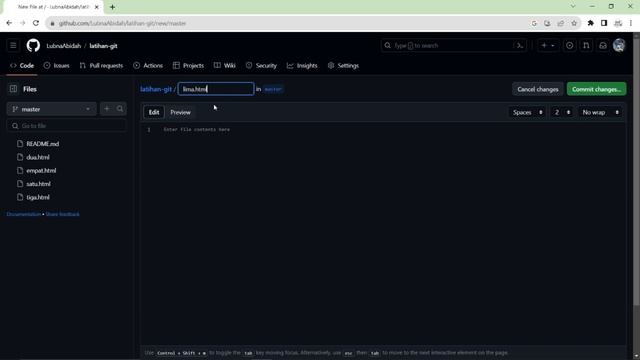640x360 pixels.
Task: Open the Documentation link
Action: pos(24,214)
